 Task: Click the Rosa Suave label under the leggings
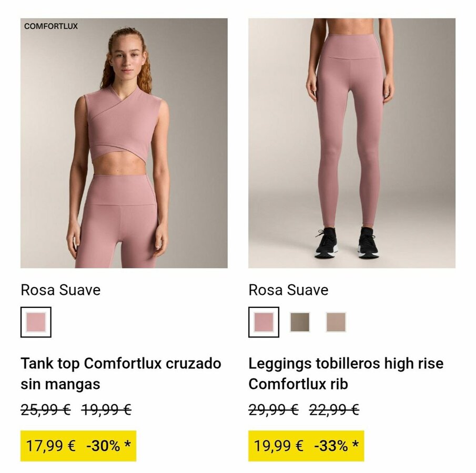coord(288,290)
